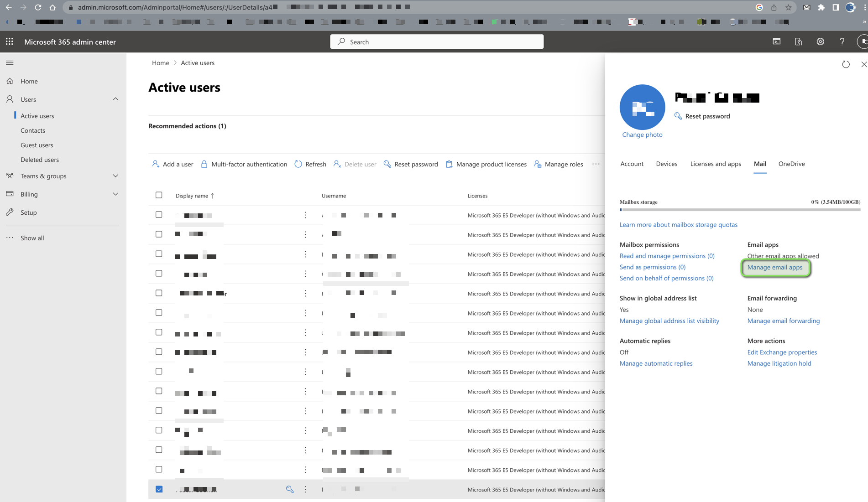Open mobile app install icon in header
The width and height of the screenshot is (868, 502).
point(798,41)
